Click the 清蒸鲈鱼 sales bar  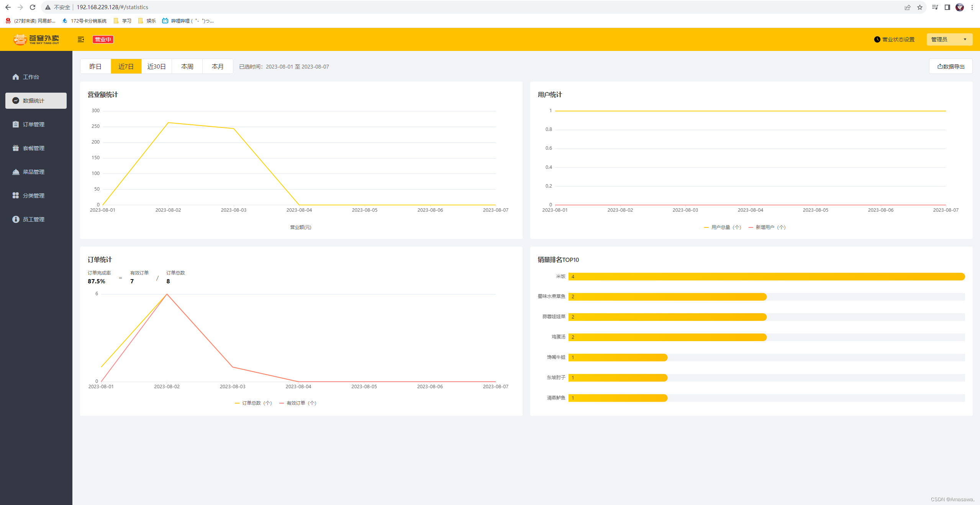pos(618,398)
